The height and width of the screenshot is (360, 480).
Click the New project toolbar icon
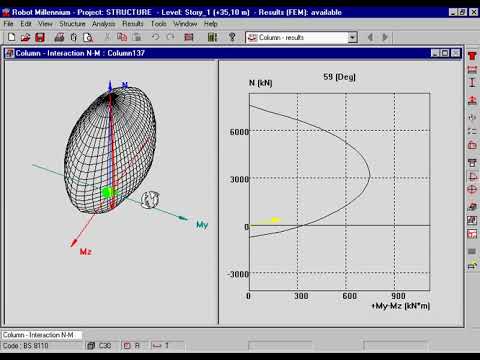pyautogui.click(x=12, y=37)
